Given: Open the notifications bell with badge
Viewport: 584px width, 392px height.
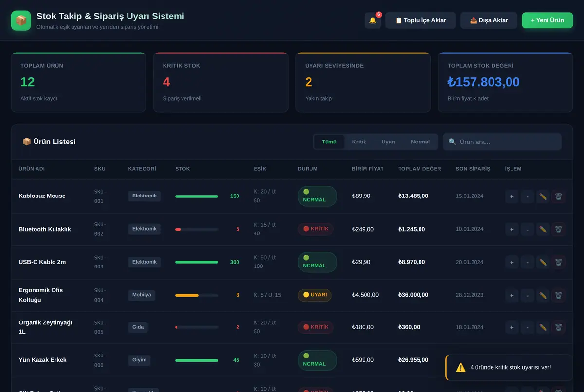Looking at the screenshot, I should coord(373,20).
